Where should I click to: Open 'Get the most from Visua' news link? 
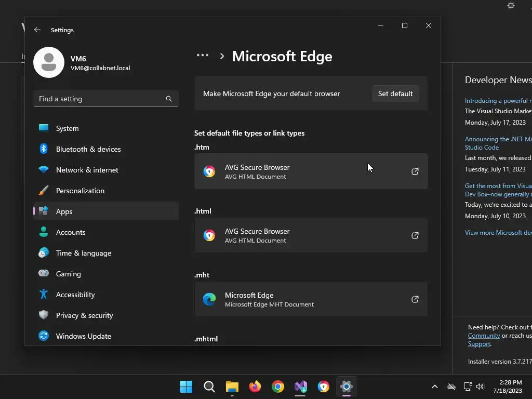click(x=498, y=190)
